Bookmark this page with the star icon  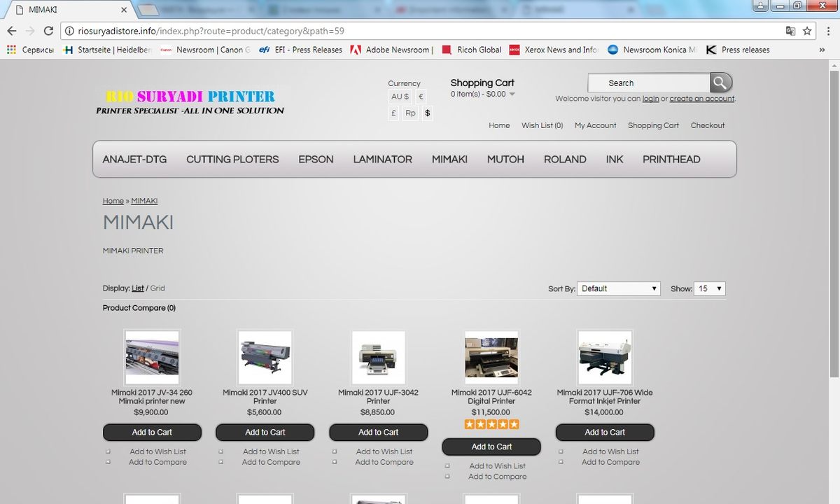pos(807,31)
